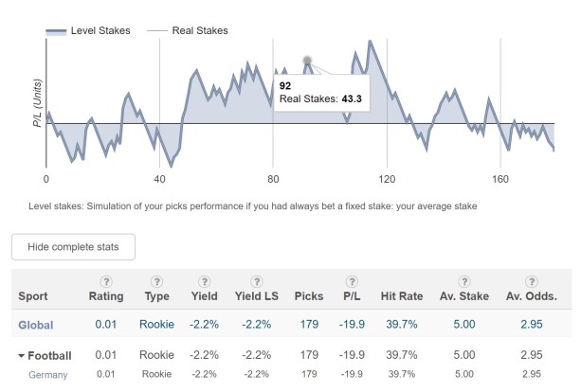Collapse the Football row arrow

point(22,356)
